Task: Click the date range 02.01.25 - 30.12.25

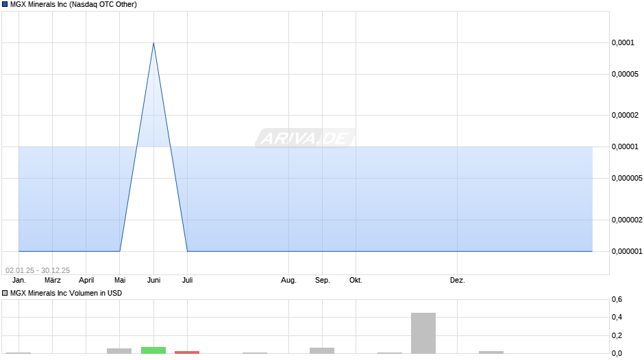Action: click(38, 270)
